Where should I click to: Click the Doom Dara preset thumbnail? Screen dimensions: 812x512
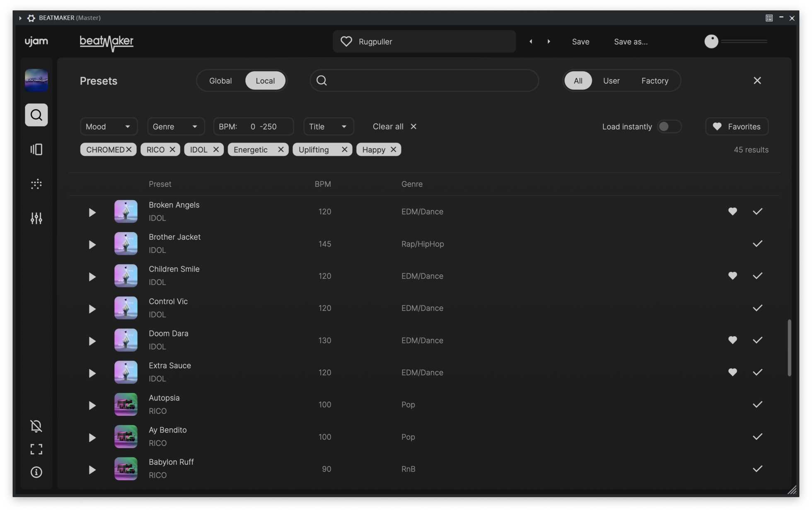(126, 340)
